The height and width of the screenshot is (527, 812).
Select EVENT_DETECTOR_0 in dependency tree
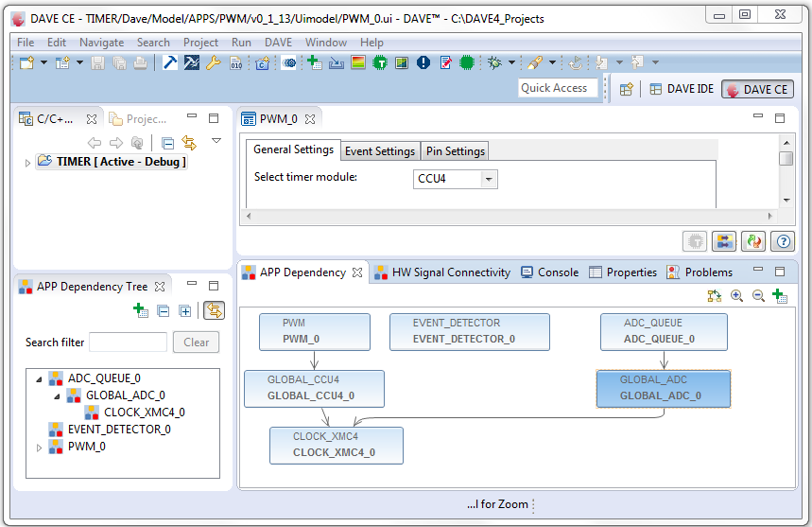tap(110, 429)
